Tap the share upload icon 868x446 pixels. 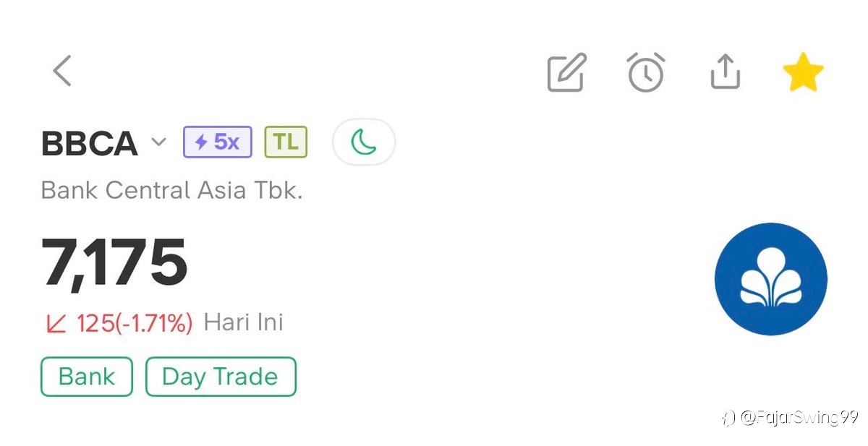pyautogui.click(x=725, y=72)
